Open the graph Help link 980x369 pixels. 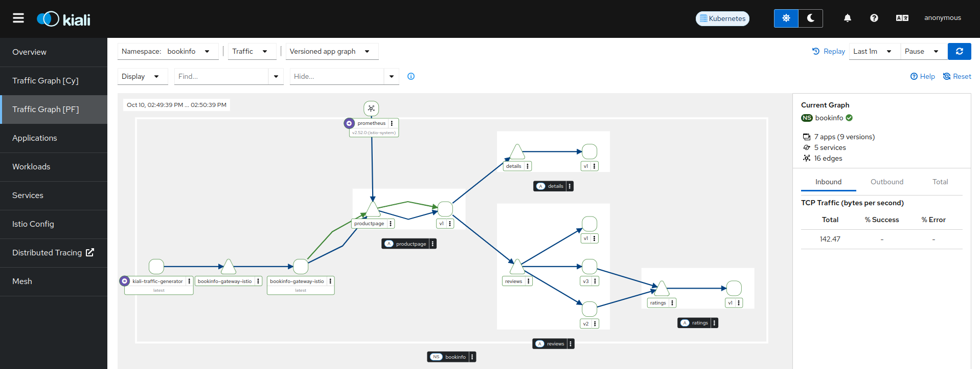[923, 76]
